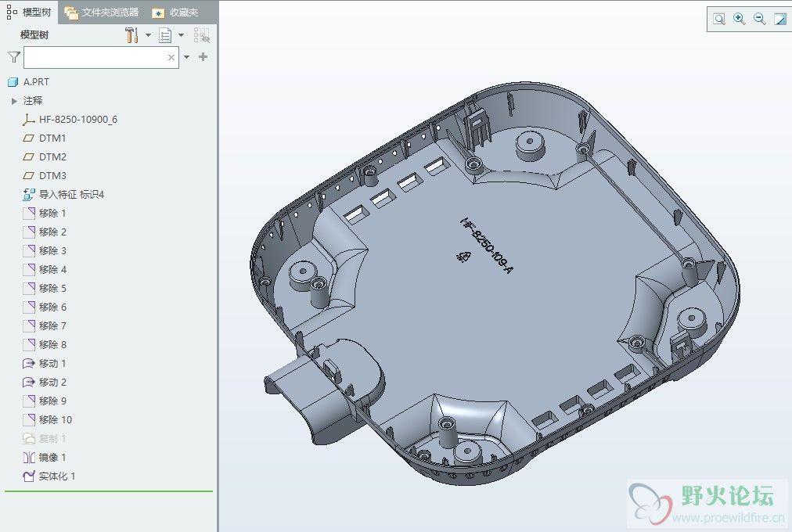This screenshot has height=532, width=792.
Task: Select the DTM3 datum plane
Action: tap(45, 176)
